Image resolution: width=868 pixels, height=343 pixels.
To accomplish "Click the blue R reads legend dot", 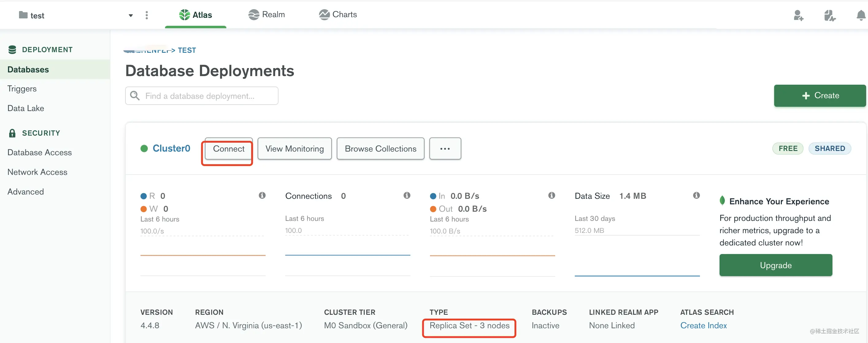I will point(144,196).
